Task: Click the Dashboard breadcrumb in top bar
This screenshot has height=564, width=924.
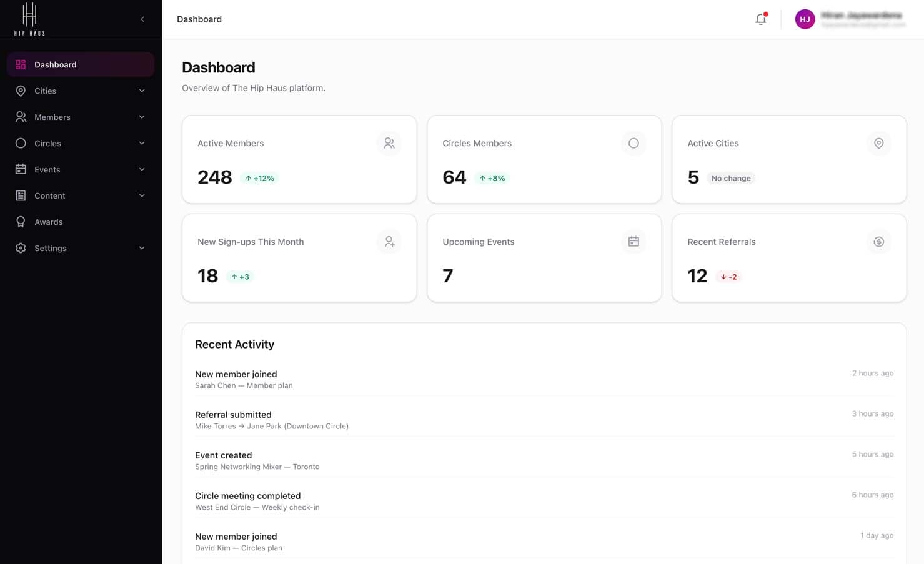Action: pyautogui.click(x=199, y=19)
